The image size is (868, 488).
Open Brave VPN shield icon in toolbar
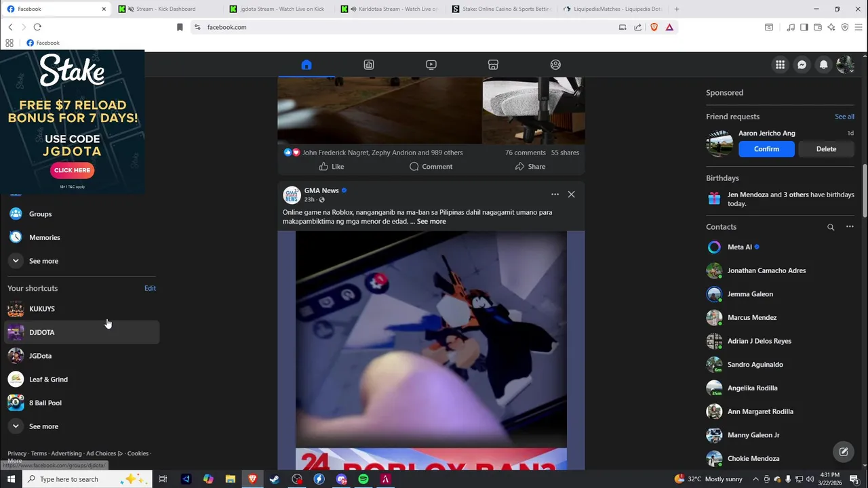(845, 27)
